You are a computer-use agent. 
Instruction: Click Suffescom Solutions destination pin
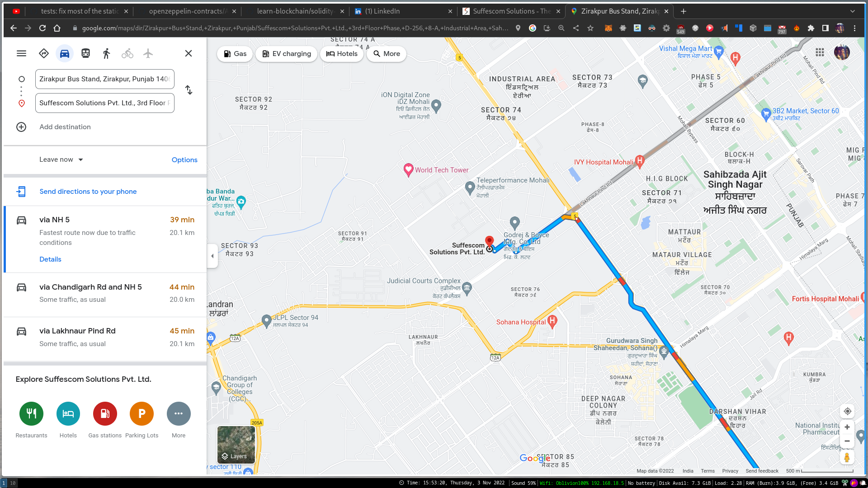tap(489, 242)
